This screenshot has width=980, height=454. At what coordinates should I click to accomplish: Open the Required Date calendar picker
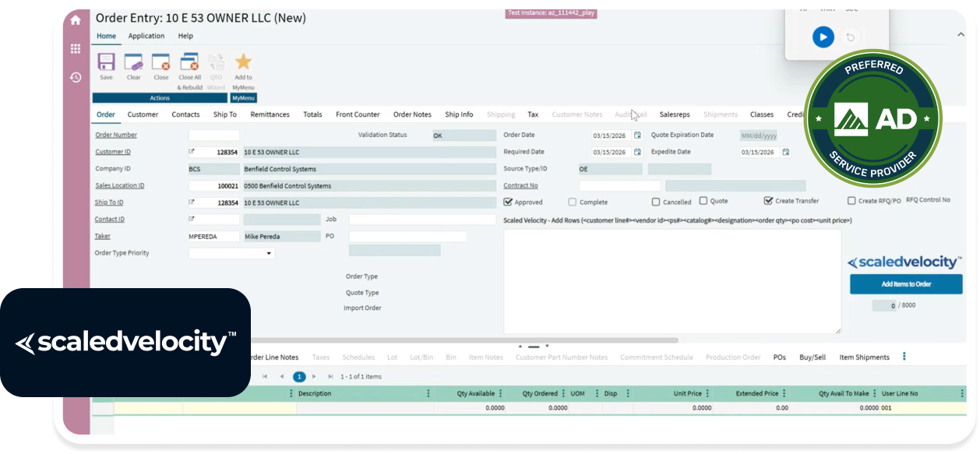(x=637, y=152)
